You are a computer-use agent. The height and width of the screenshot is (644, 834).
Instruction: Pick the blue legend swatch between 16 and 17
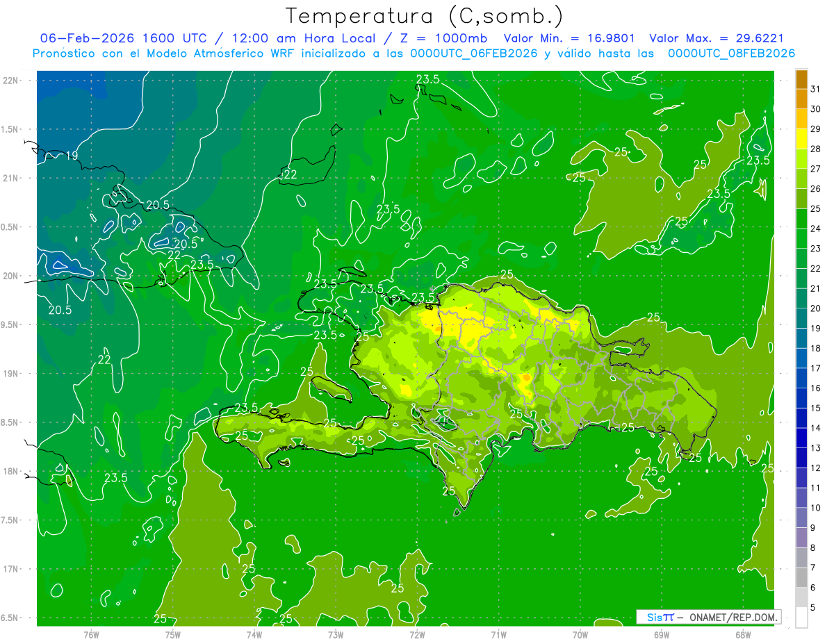[801, 378]
